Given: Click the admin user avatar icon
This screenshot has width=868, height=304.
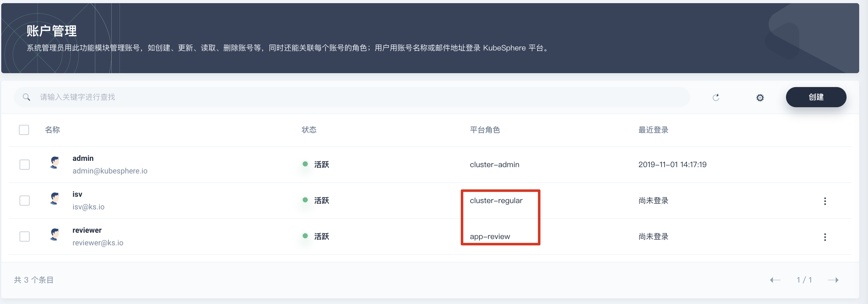Looking at the screenshot, I should click(x=55, y=162).
